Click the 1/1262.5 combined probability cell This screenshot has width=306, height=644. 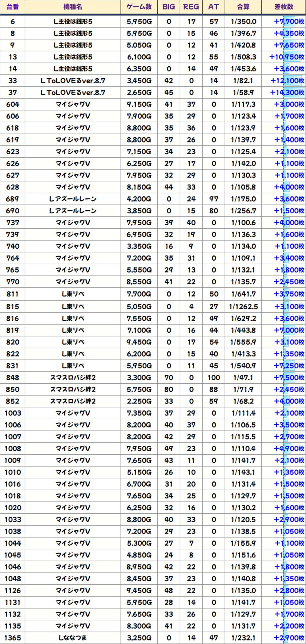pyautogui.click(x=243, y=307)
